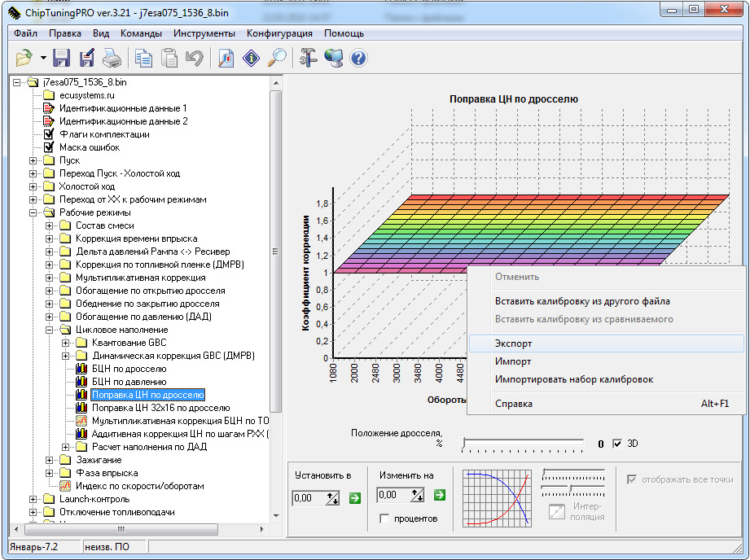750x560 pixels.
Task: Open the settings tools hammer icon
Action: tap(308, 58)
